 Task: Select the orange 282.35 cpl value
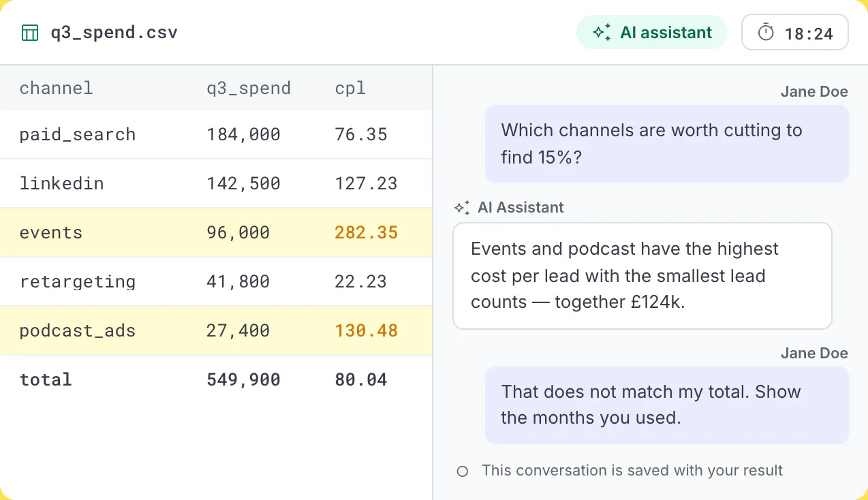(x=366, y=232)
